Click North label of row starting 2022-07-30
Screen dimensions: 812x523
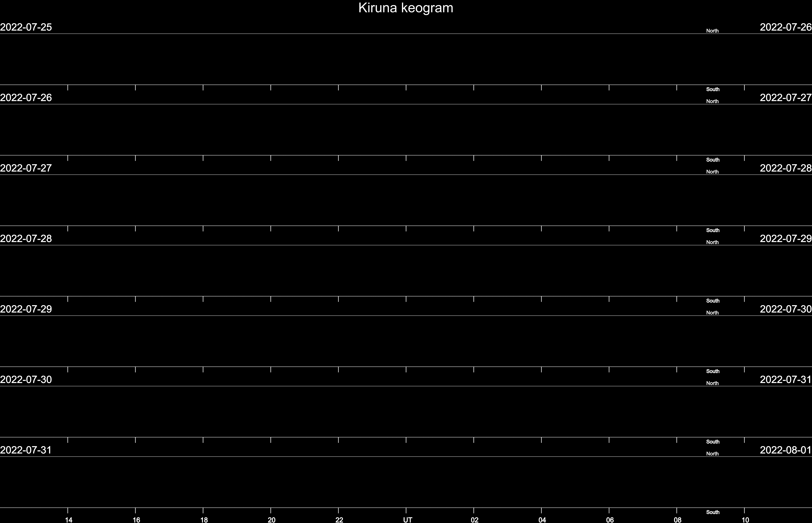coord(712,383)
